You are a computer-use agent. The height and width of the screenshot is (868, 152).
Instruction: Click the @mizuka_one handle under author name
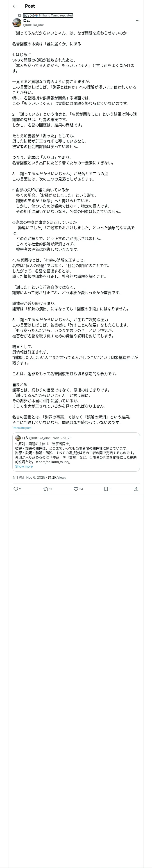[x=33, y=25]
